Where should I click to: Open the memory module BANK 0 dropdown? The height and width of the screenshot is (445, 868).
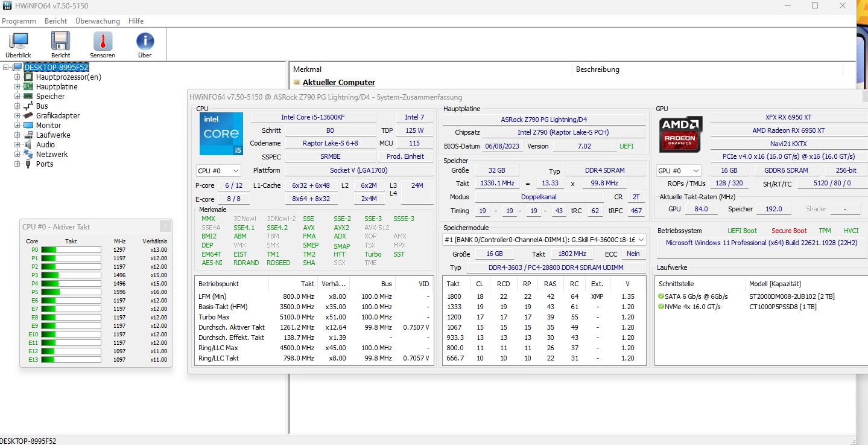click(544, 240)
